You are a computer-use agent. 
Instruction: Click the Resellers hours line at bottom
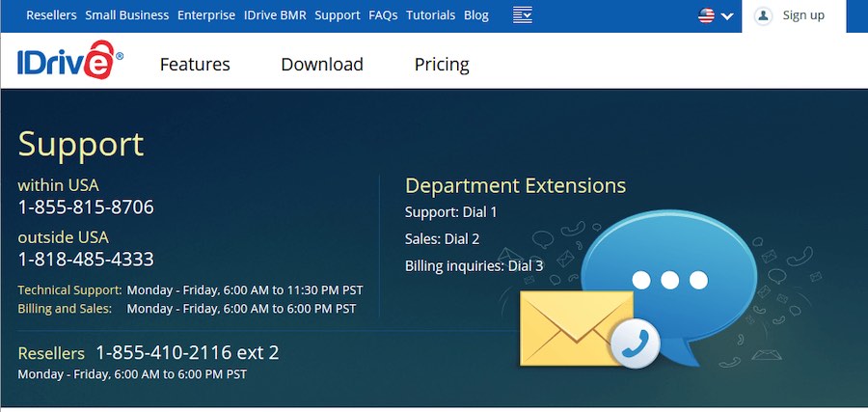[x=132, y=374]
